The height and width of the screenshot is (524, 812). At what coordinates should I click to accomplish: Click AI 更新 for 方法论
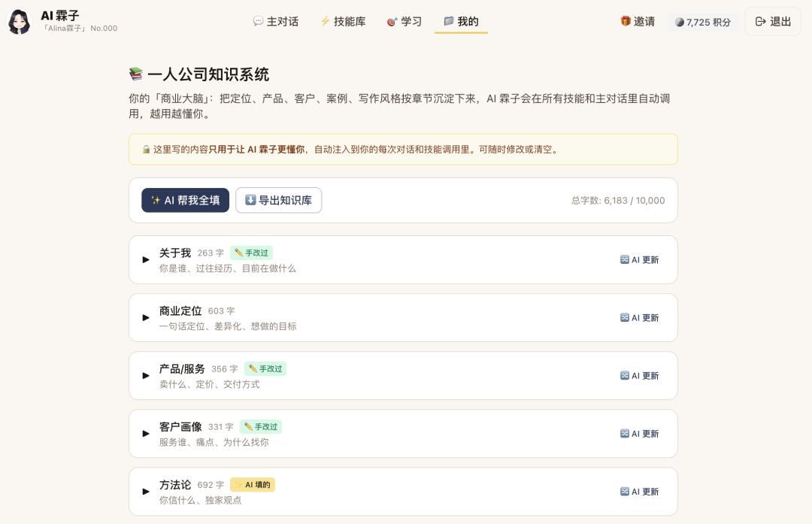[640, 492]
